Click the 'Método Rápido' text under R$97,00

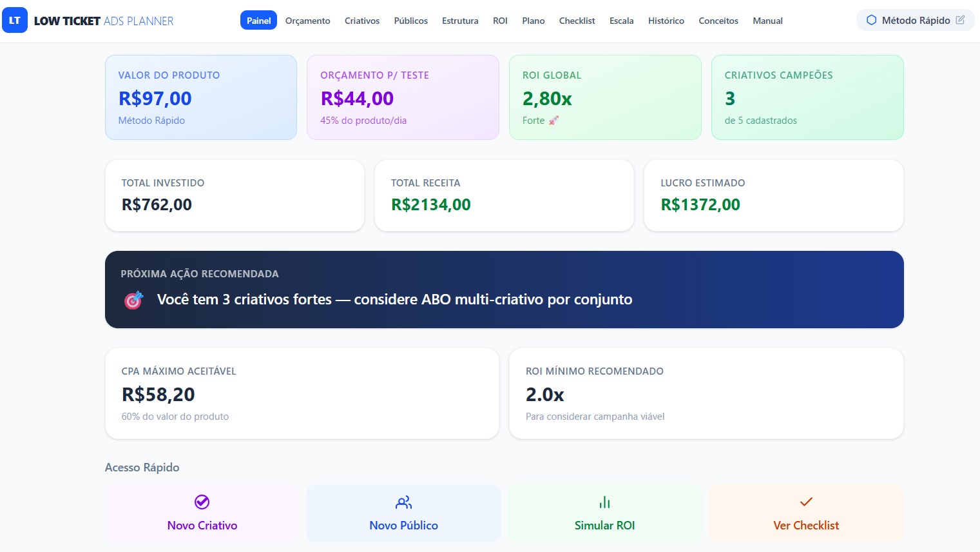point(151,121)
